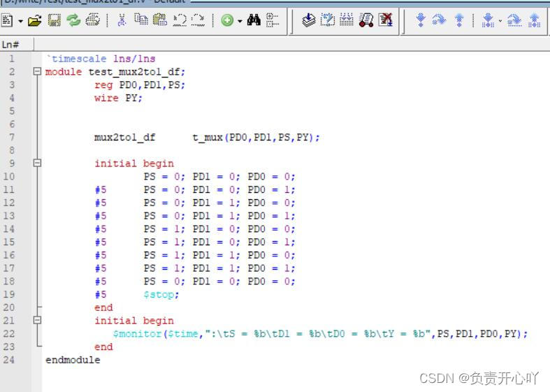Click 'endmodule' on line 24
550x392 pixels.
[x=73, y=360]
